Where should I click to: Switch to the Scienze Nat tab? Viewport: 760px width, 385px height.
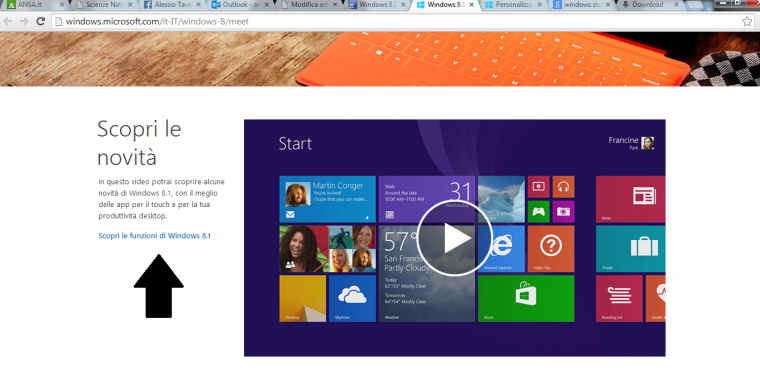pos(104,5)
